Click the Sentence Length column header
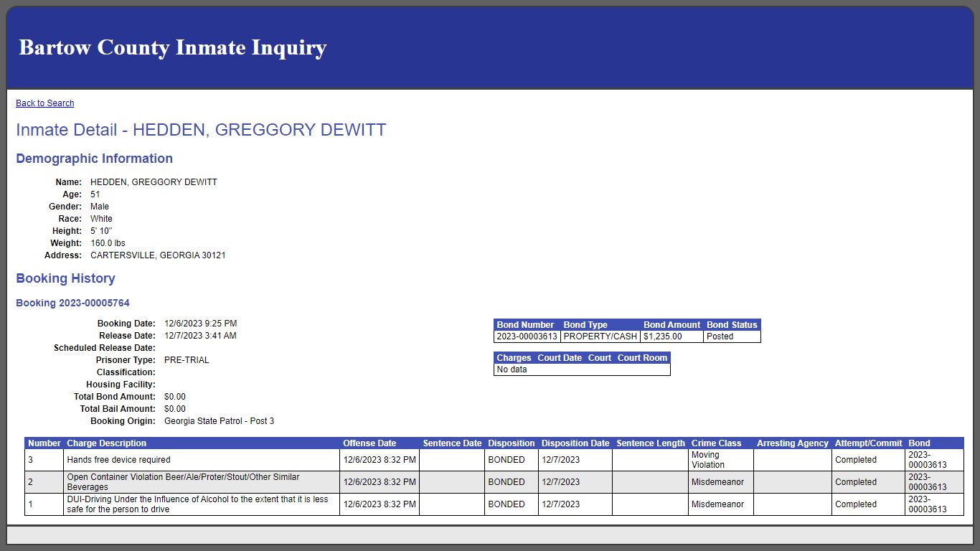The image size is (980, 551). pyautogui.click(x=651, y=443)
